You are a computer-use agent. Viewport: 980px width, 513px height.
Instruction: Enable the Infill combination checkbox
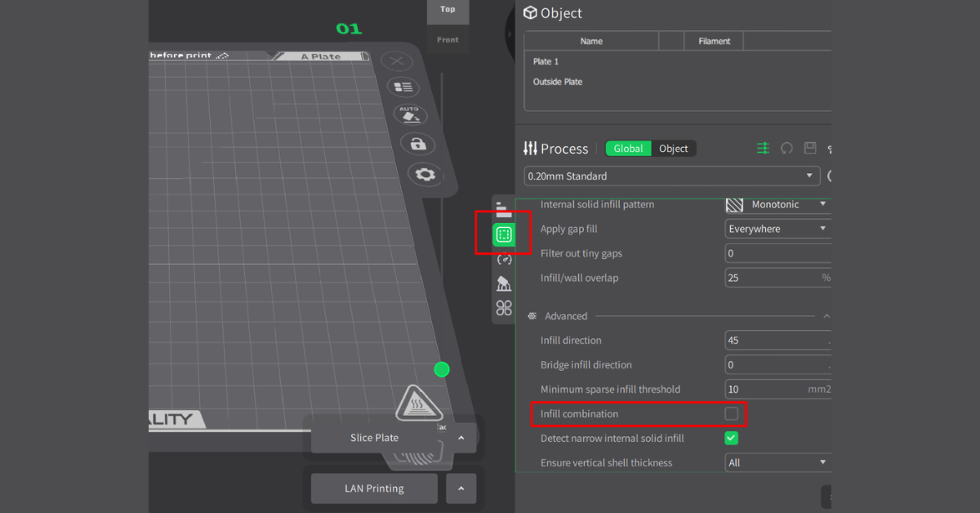pos(731,414)
